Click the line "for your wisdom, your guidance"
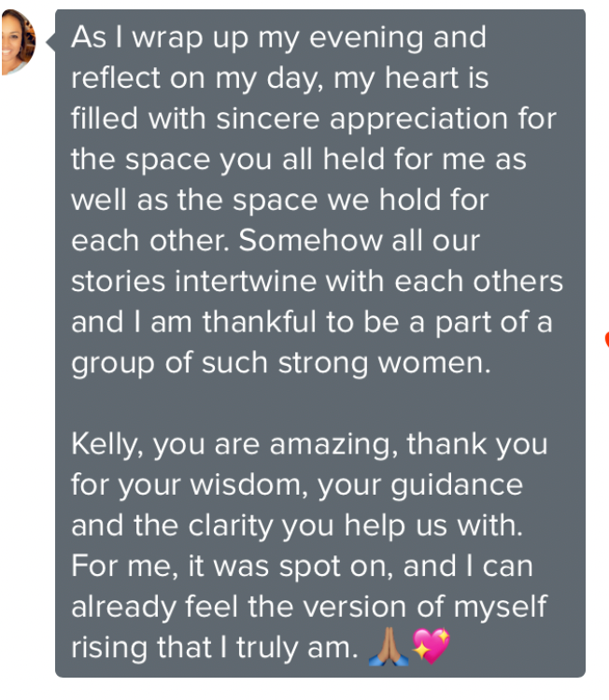609x700 pixels. point(297,485)
